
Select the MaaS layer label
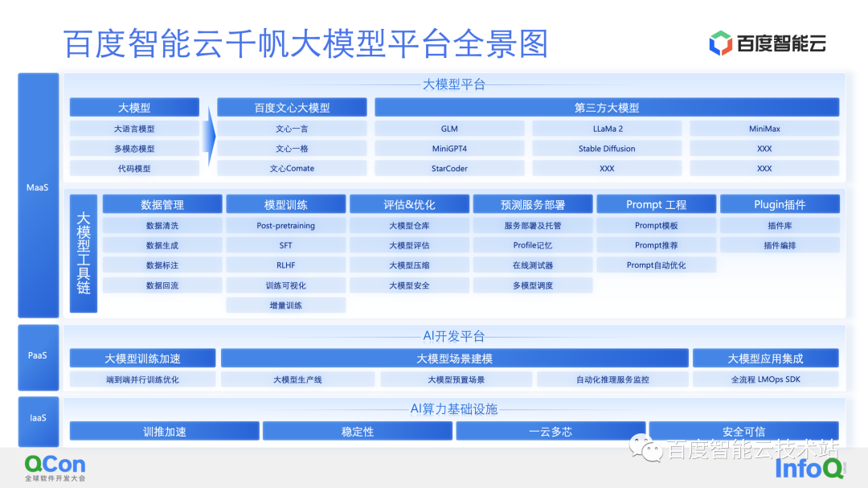point(39,195)
